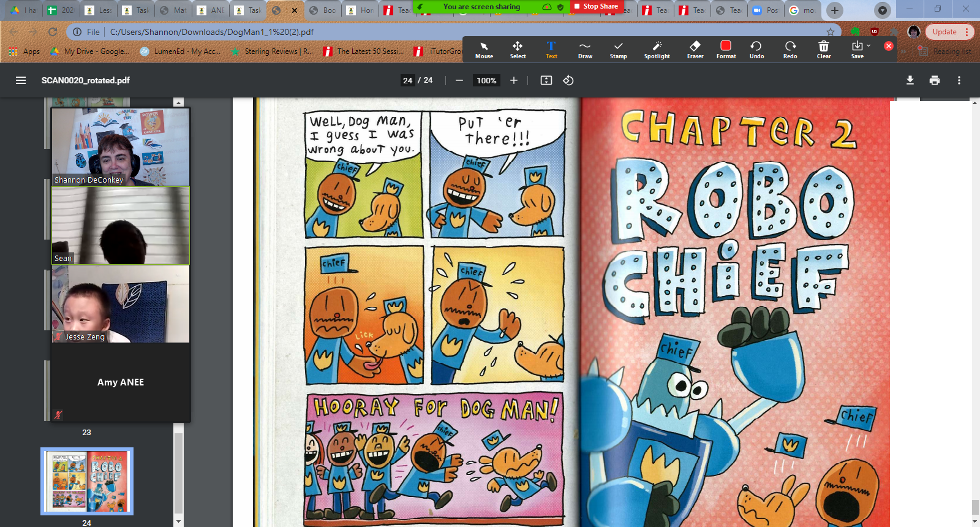Image resolution: width=980 pixels, height=527 pixels.
Task: Click the address bar URL
Action: [212, 32]
